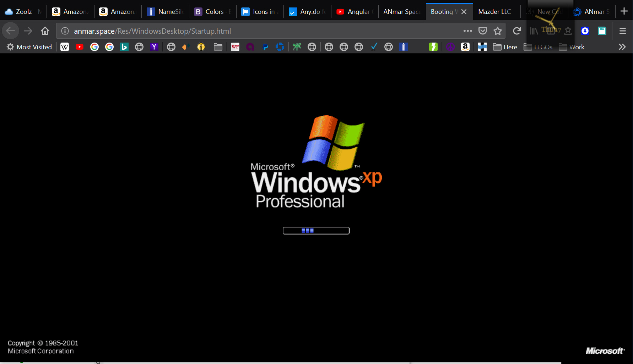
Task: Open the Firefox hamburger menu
Action: pos(622,31)
